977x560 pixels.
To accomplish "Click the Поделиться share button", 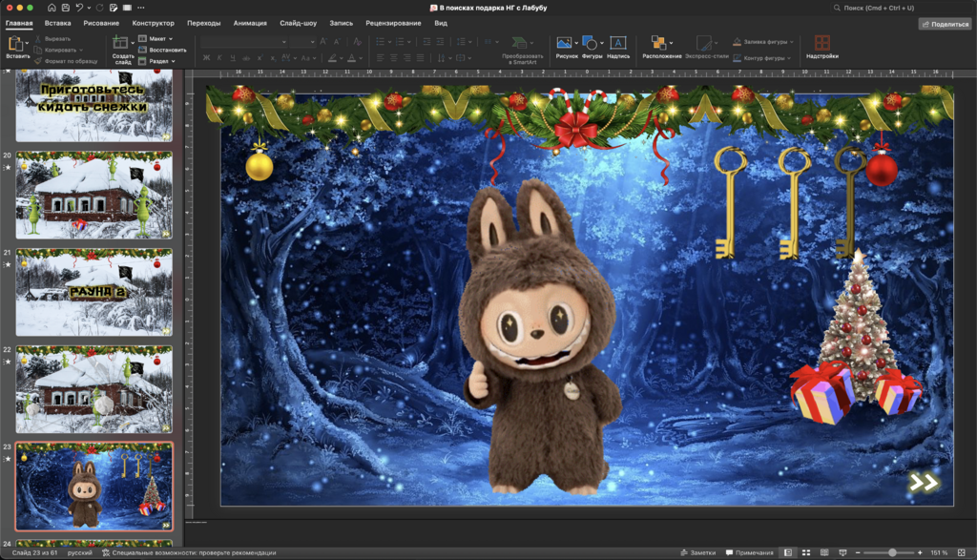I will (x=946, y=24).
